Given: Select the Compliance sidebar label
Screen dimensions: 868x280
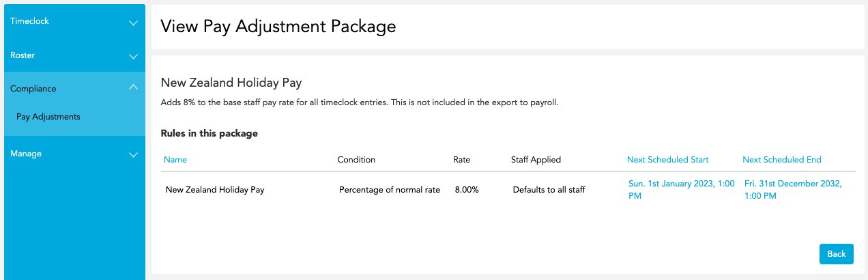Looking at the screenshot, I should [33, 89].
